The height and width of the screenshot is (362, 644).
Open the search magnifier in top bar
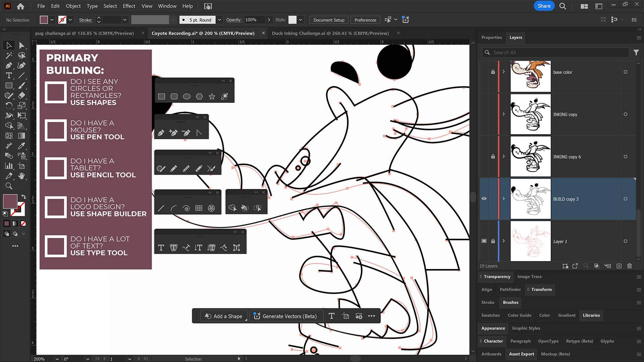click(x=563, y=6)
